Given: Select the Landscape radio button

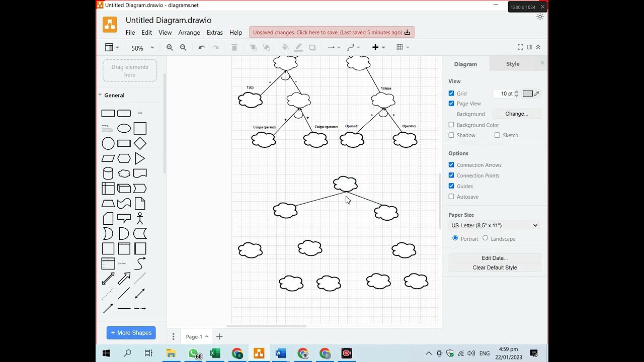Looking at the screenshot, I should click(x=485, y=238).
